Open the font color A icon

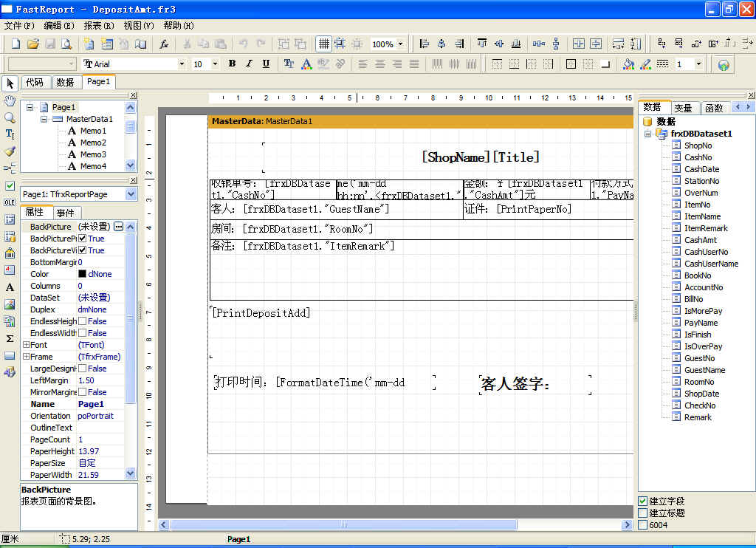[306, 64]
